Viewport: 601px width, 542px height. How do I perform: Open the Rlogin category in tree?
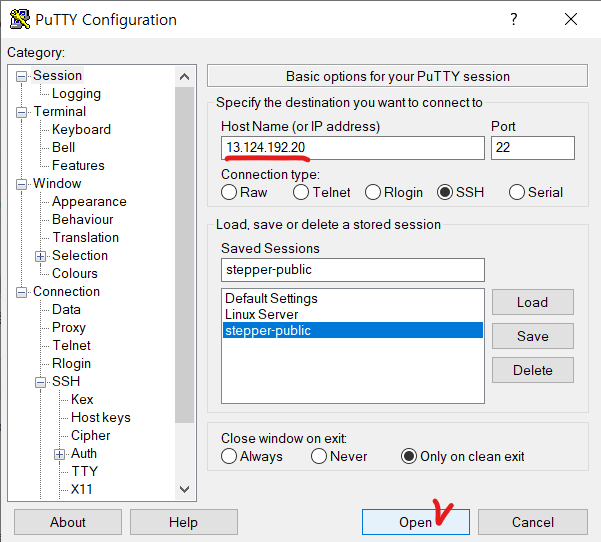coord(71,364)
